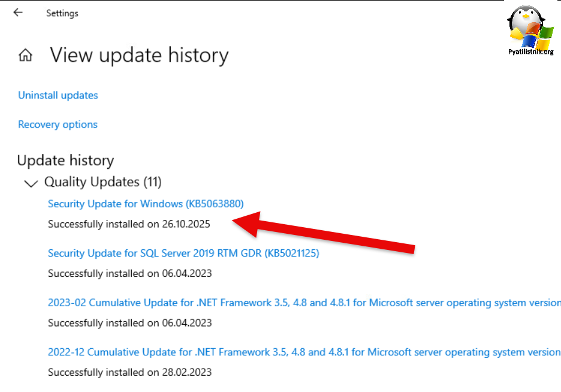This screenshot has height=392, width=561.
Task: Open the 2023-02 Cumulative Update for .NET Framework
Action: [x=304, y=303]
